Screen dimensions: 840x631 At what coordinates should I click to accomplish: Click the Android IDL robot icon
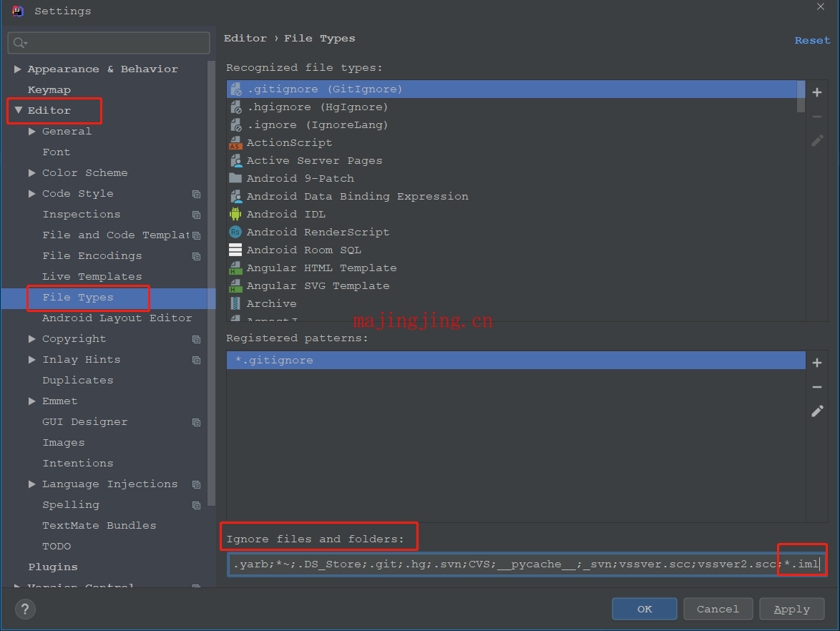point(235,214)
